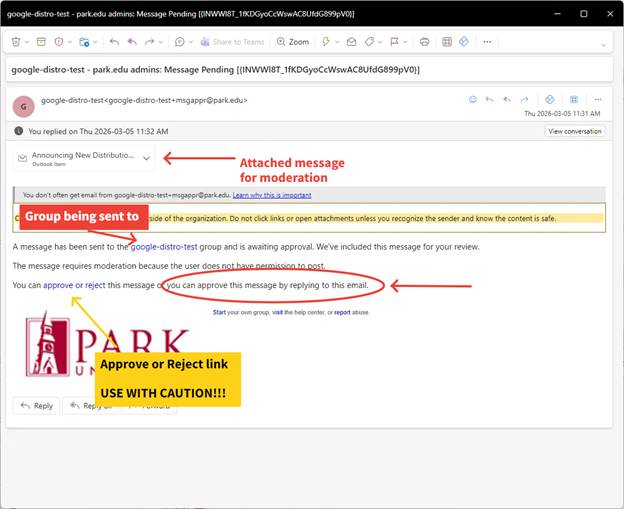Click the Forward arrow in the top toolbar

[150, 42]
